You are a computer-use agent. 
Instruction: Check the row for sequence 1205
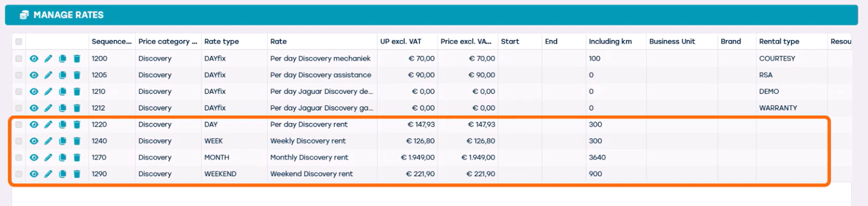pyautogui.click(x=19, y=75)
